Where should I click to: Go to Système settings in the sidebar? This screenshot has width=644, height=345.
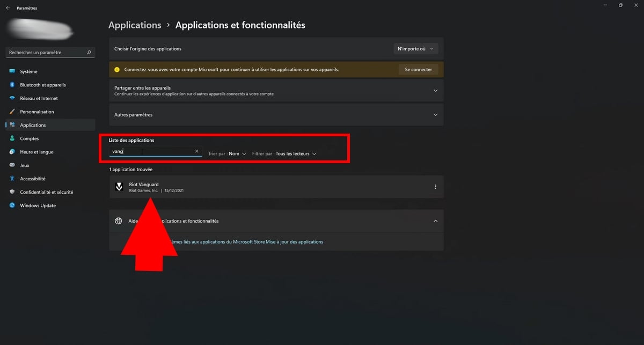click(x=28, y=71)
